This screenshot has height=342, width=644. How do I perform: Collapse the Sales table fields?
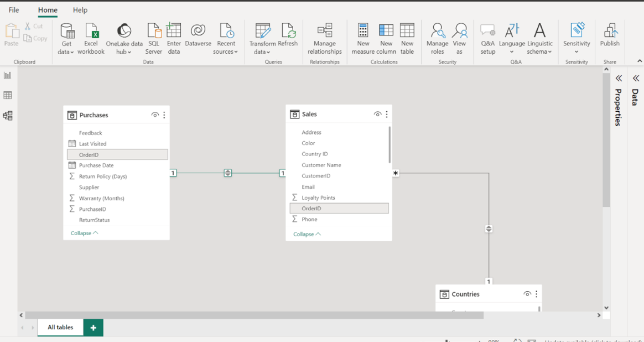(x=307, y=234)
